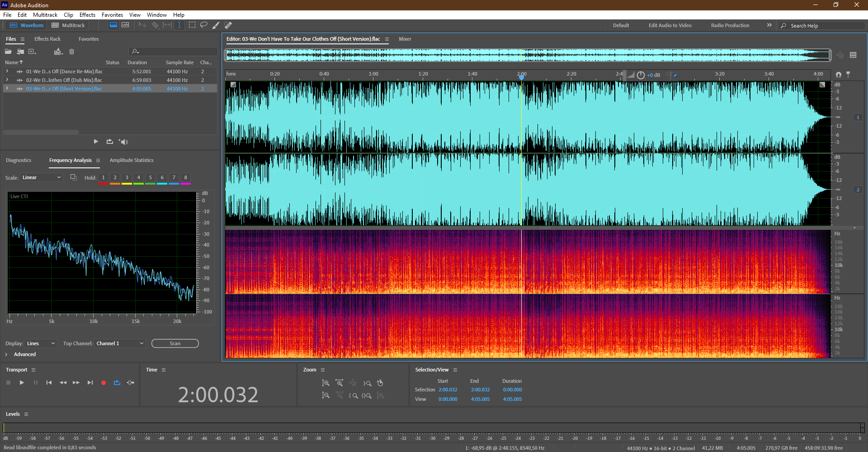Show more workspaces with double chevron
868x452 pixels.
[769, 25]
